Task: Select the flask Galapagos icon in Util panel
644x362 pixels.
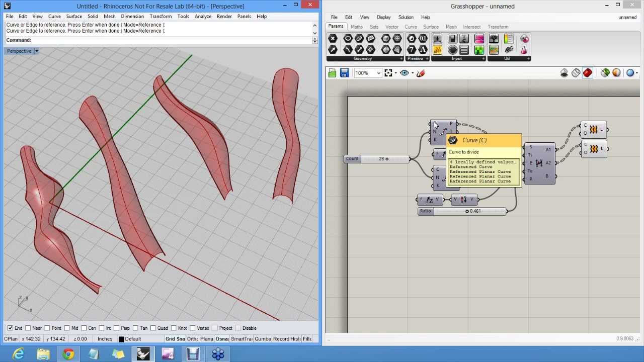Action: point(524,50)
